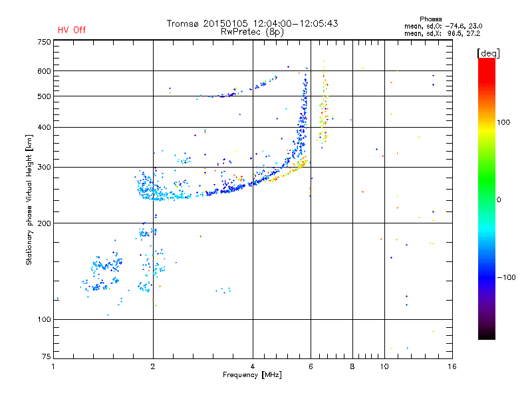Click the "mean, sd,O: -74.6, 23.0" line

pyautogui.click(x=443, y=26)
